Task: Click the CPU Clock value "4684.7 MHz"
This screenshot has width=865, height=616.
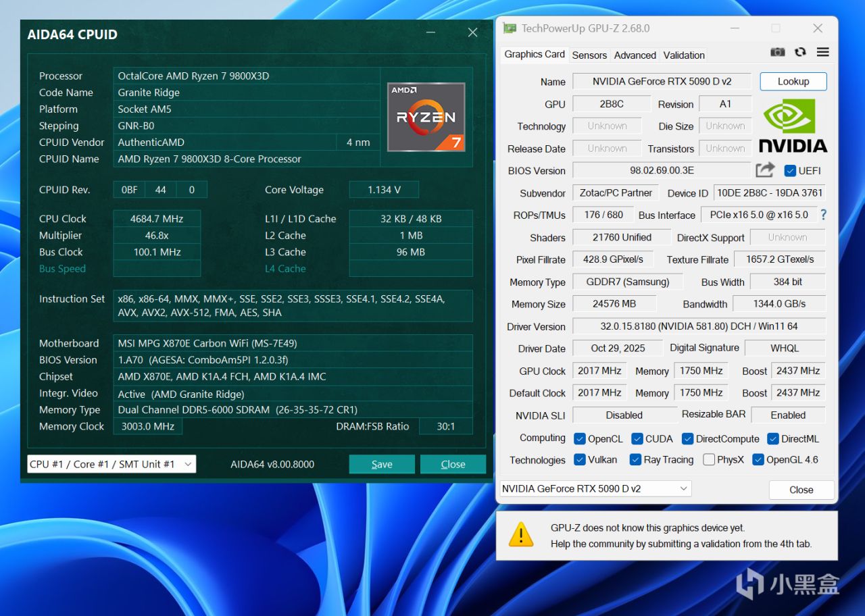Action: [x=157, y=219]
